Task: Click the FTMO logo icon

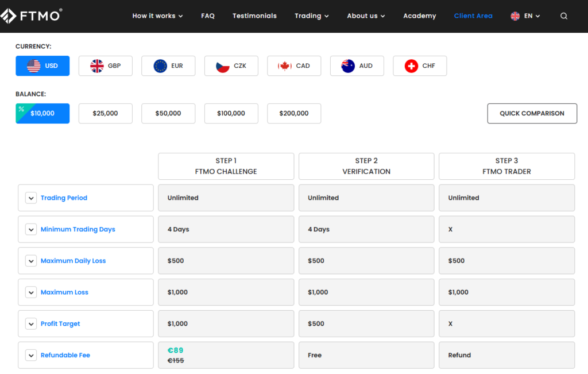Action: 8,16
